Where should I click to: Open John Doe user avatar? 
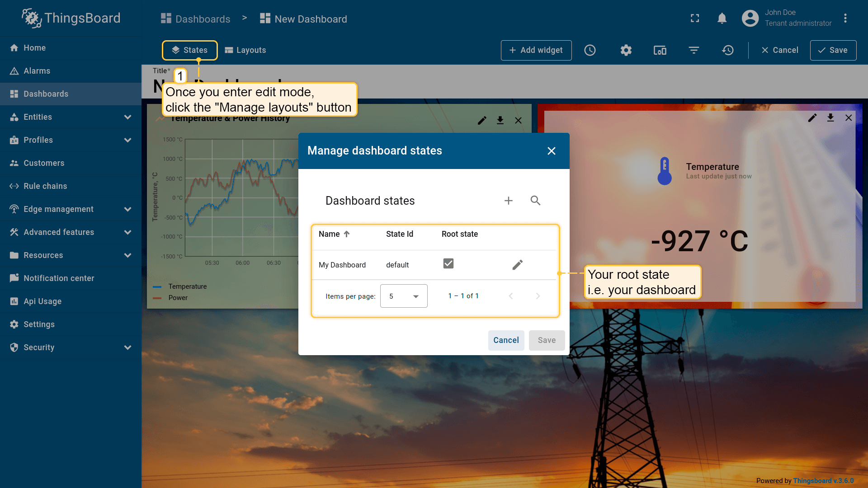[x=750, y=18]
